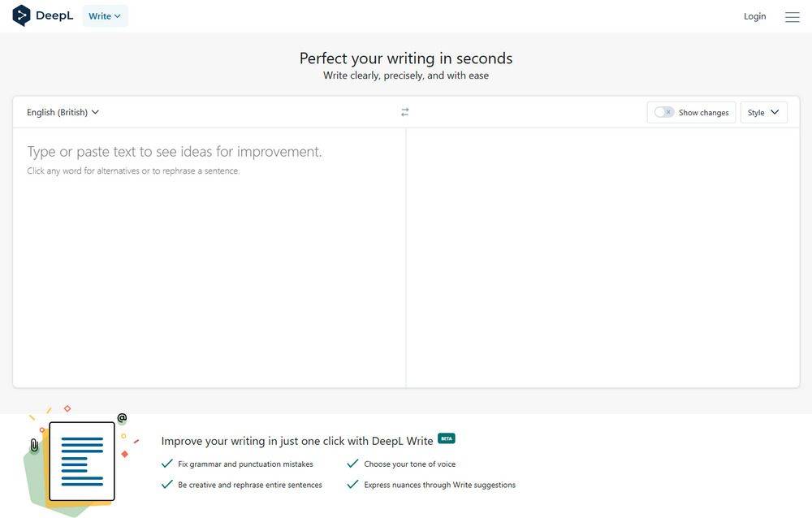Click checkmark beside Choose your tone of voice
Viewport: 812px width, 518px height.
pos(352,464)
